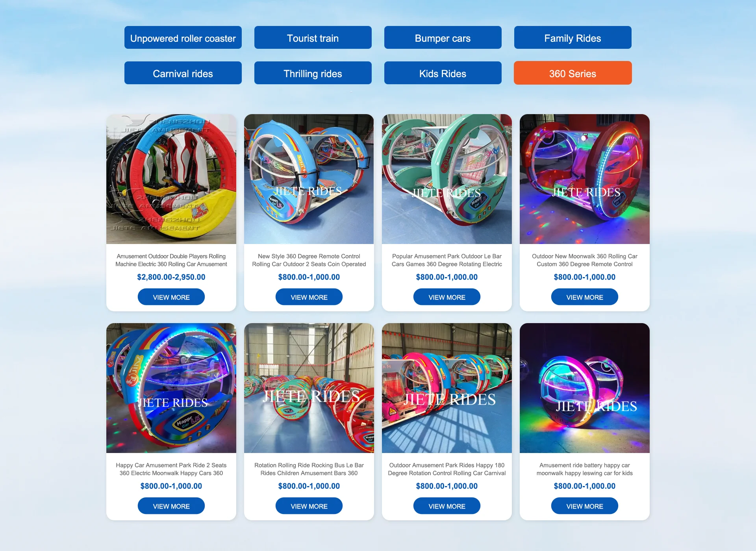
Task: Select the Carnival rides category
Action: point(183,73)
